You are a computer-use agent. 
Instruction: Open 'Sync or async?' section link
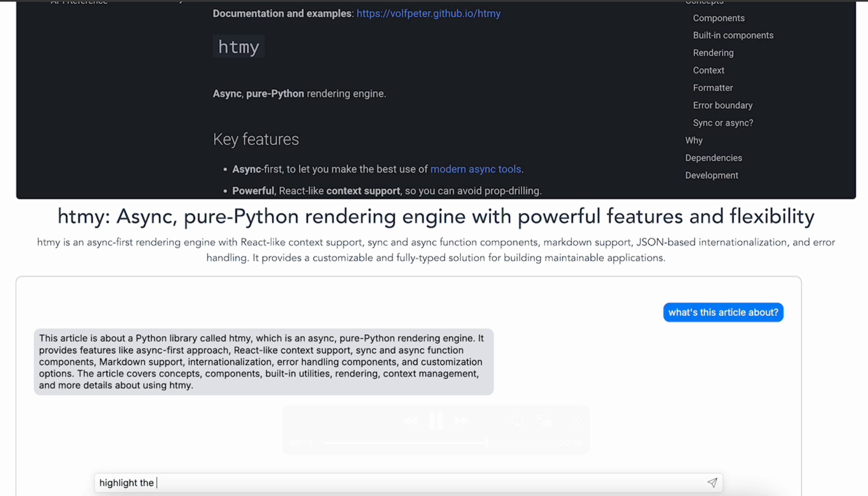[x=723, y=123]
